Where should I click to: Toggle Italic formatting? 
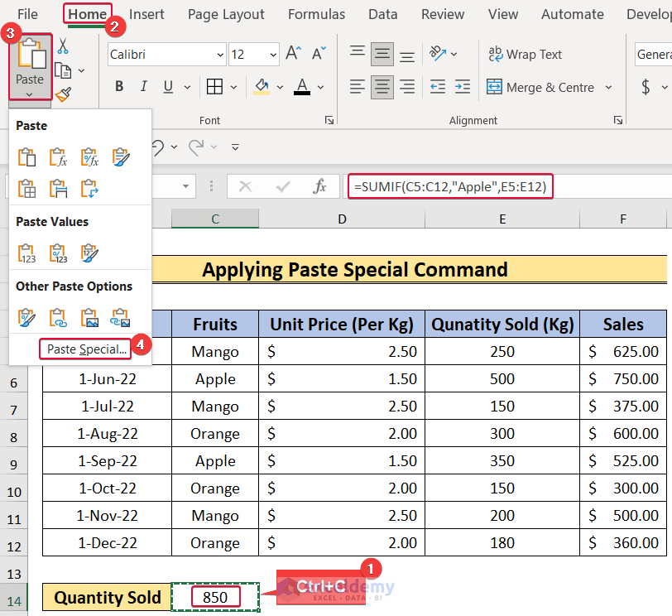(143, 87)
